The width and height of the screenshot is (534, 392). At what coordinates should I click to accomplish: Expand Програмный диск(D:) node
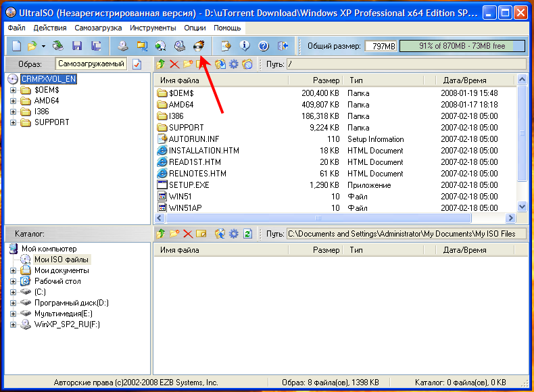13,303
